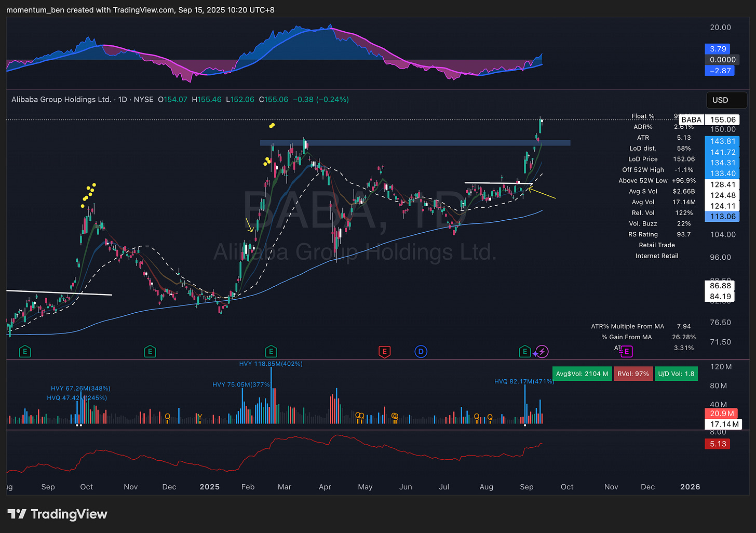Click the 84.19 price label
This screenshot has height=533, width=756.
pyautogui.click(x=720, y=297)
